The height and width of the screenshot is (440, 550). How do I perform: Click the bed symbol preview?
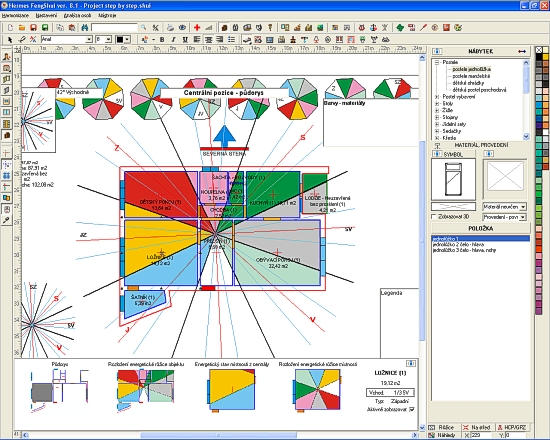[x=453, y=179]
